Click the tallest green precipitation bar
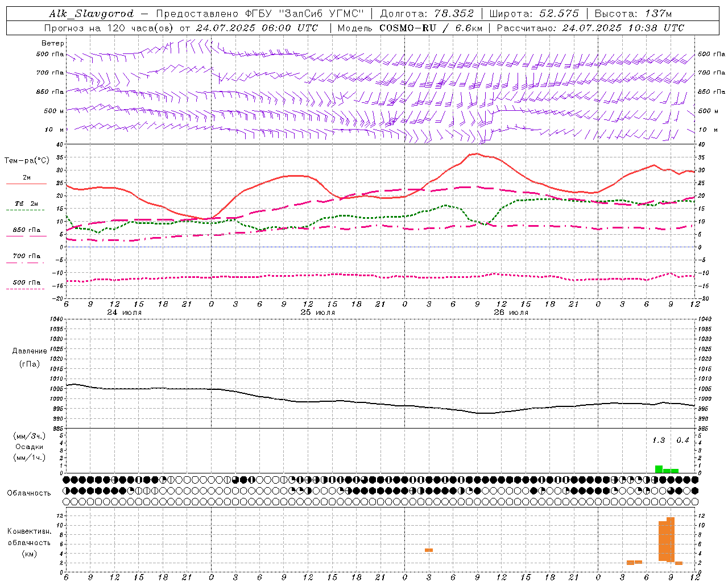 click(x=659, y=469)
